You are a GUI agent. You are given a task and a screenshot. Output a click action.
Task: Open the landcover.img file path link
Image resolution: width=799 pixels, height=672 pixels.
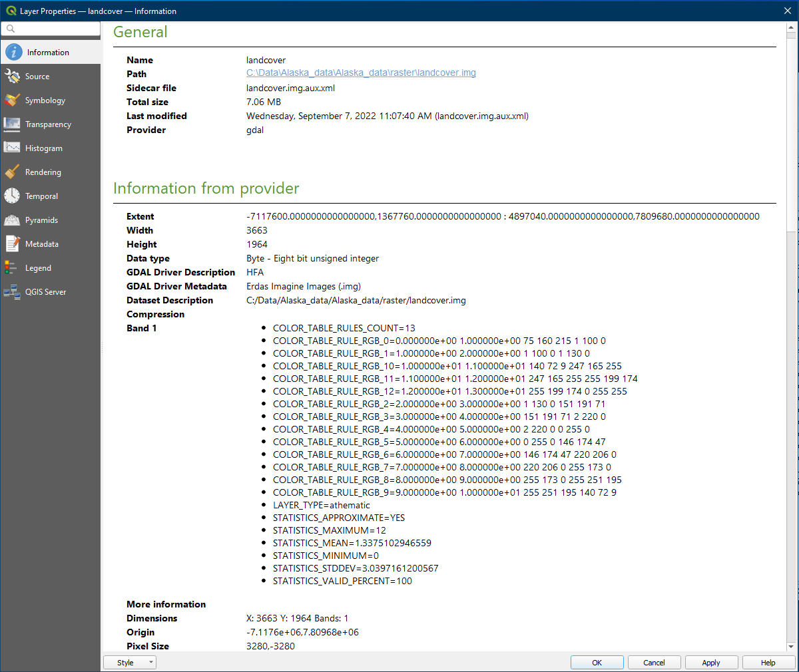click(x=361, y=73)
